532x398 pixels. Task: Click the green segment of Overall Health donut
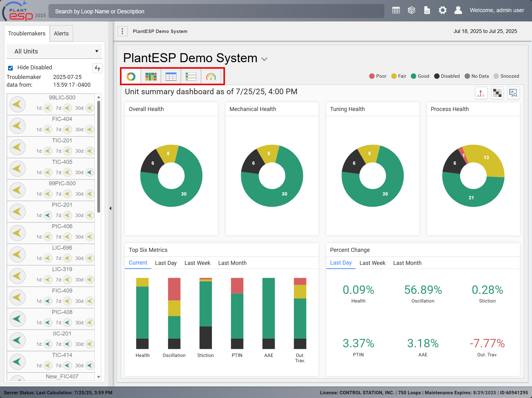(x=183, y=193)
